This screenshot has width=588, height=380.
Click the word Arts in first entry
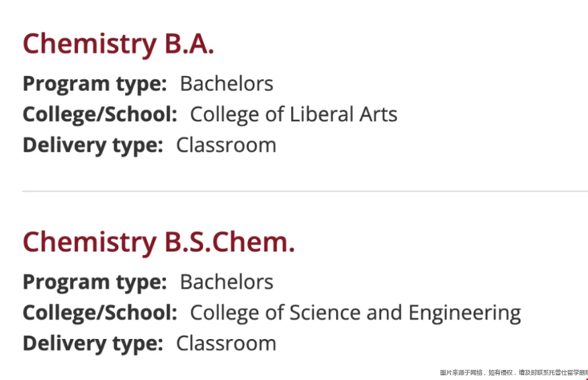pyautogui.click(x=378, y=114)
